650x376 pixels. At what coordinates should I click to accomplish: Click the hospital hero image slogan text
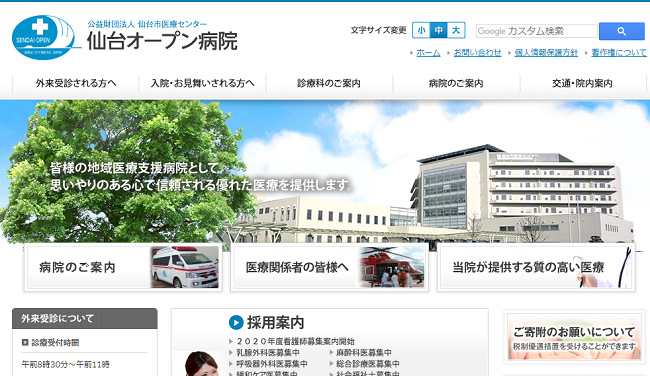201,176
